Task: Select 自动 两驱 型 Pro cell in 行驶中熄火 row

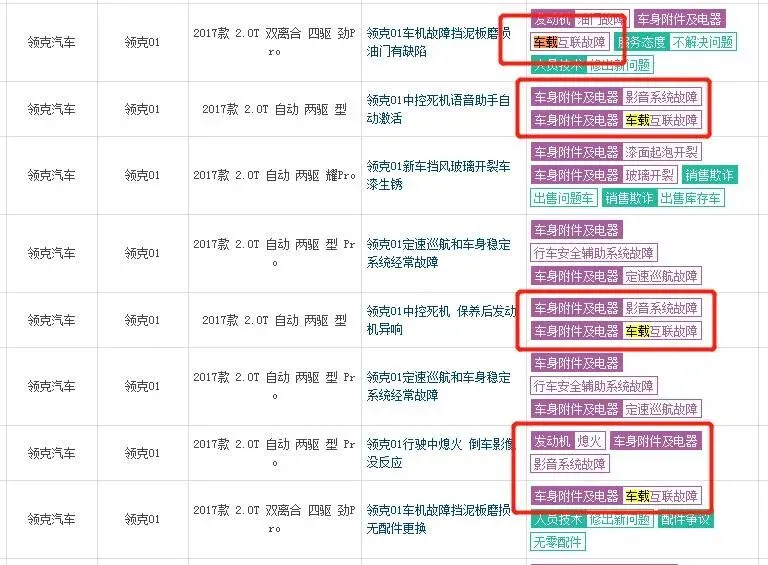Action: (x=274, y=453)
